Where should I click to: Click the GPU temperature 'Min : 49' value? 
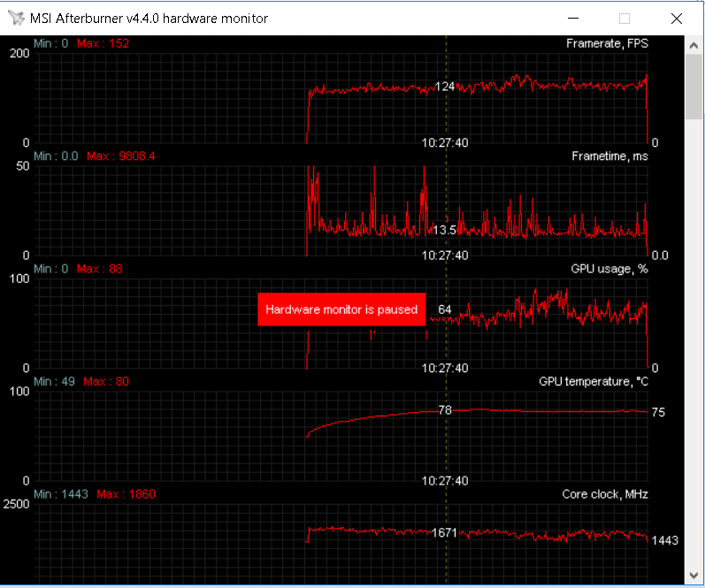54,382
